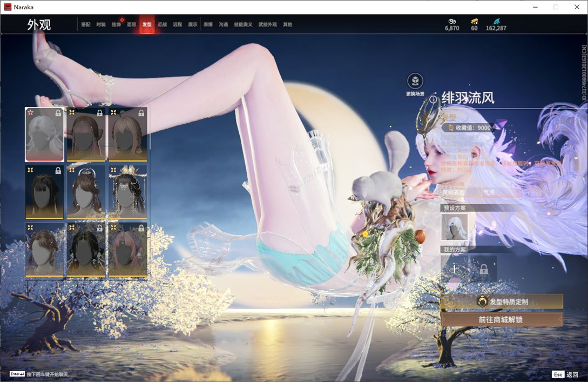Open the 沟通 tab
Viewport: 588px width, 382px height.
pyautogui.click(x=224, y=24)
